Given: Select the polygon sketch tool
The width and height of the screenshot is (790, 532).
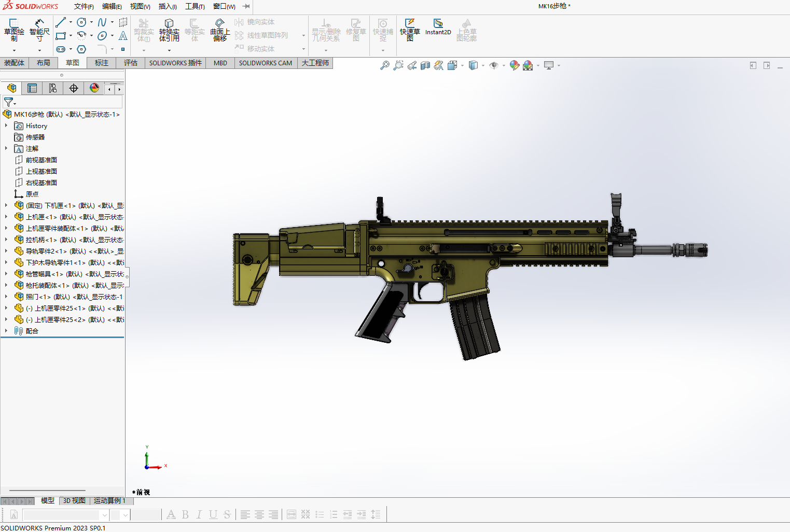Looking at the screenshot, I should point(81,49).
